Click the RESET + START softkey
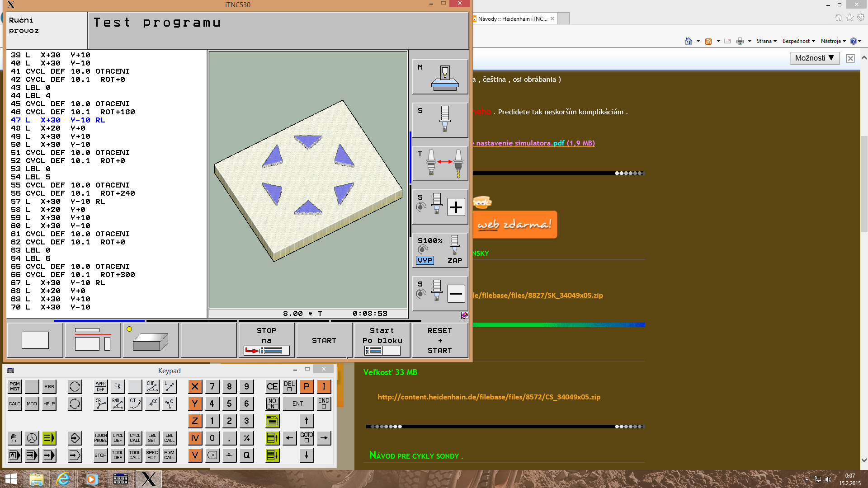Image resolution: width=868 pixels, height=488 pixels. click(x=439, y=341)
